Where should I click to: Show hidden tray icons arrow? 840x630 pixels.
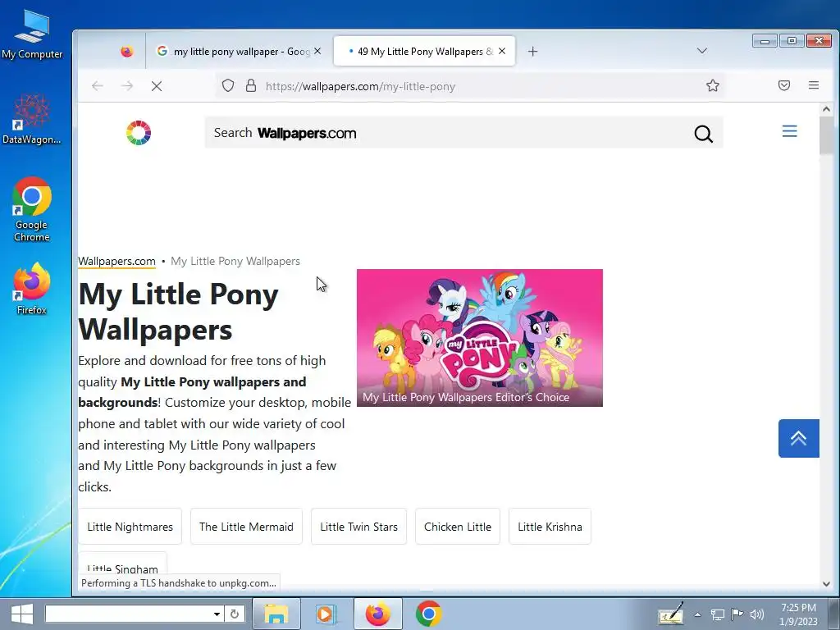click(697, 614)
